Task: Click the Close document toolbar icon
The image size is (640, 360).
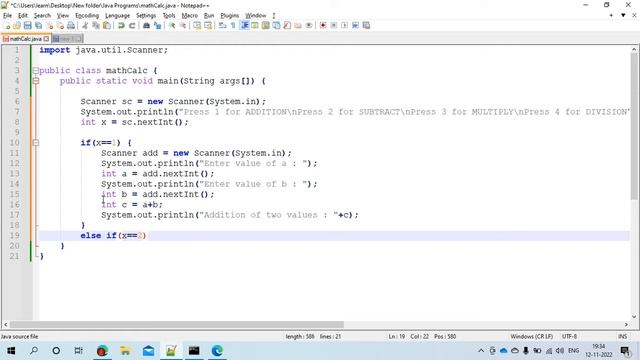Action: tap(49, 25)
